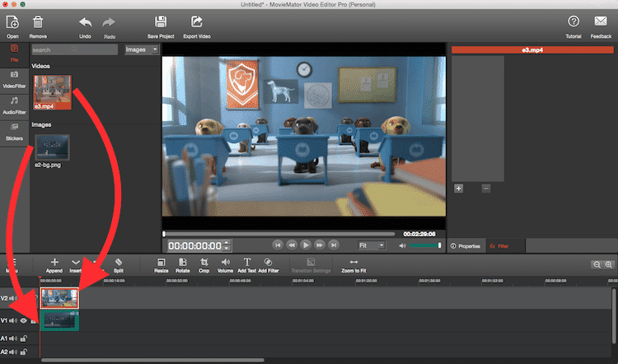
Task: Fast forward the preview playback
Action: pyautogui.click(x=320, y=245)
